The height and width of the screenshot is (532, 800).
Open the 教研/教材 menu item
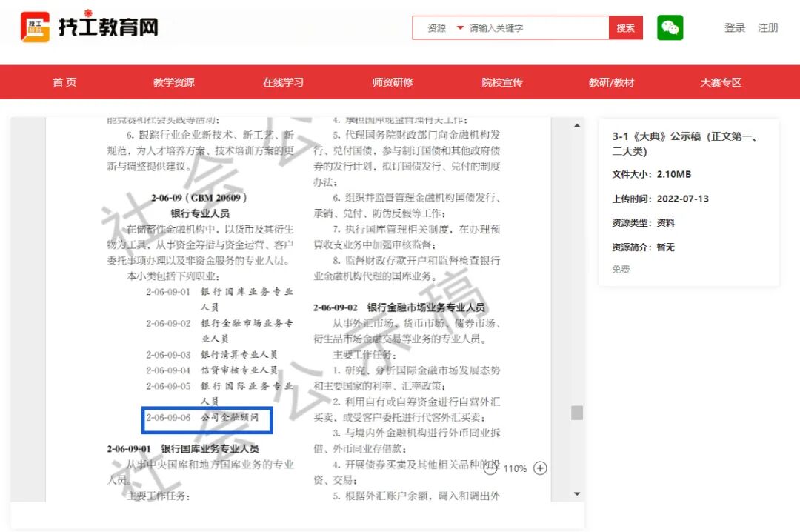(x=611, y=82)
